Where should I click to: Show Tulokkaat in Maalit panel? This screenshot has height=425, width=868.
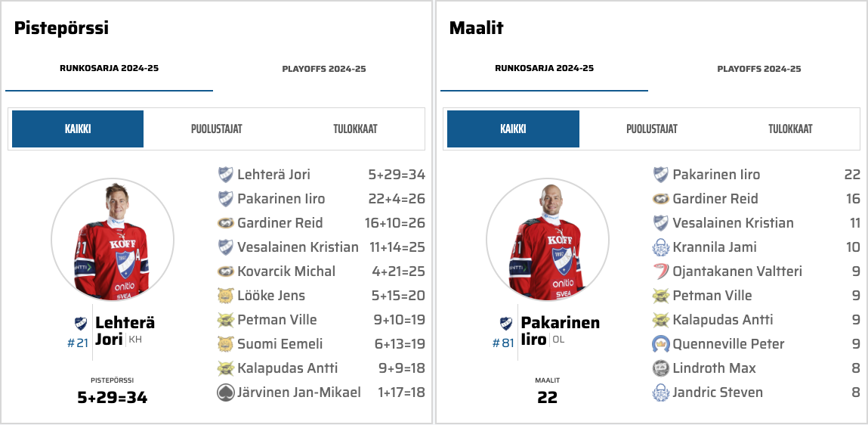point(790,129)
